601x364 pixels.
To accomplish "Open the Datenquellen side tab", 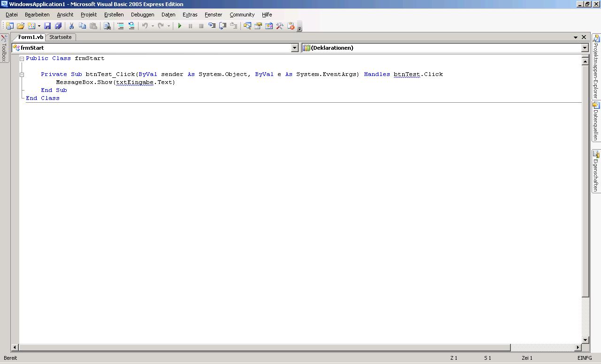I will (596, 121).
